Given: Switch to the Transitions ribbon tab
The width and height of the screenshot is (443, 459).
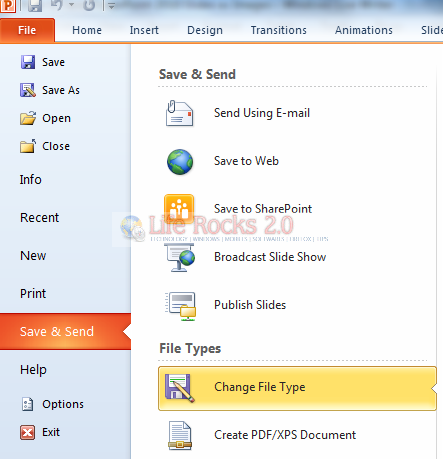Looking at the screenshot, I should 279,30.
